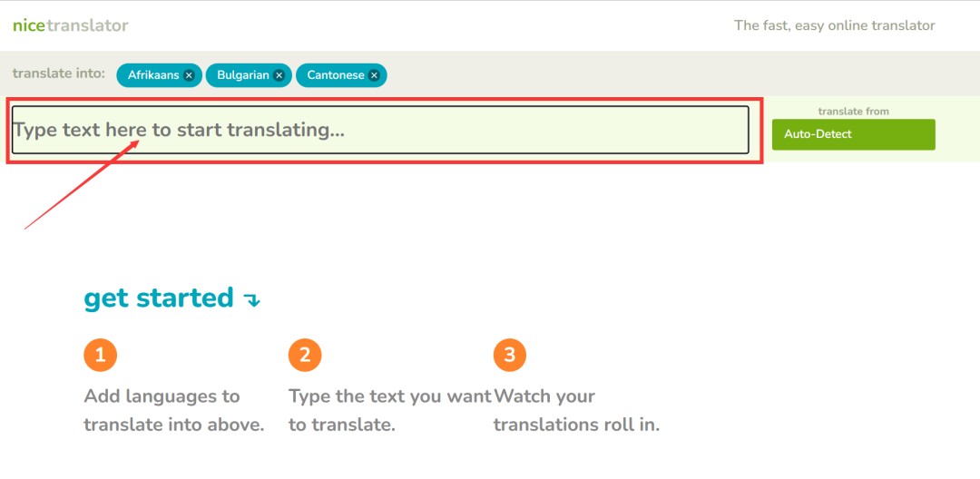Screen dimensions: 980x479
Task: Click the Watch your translations roll in text
Action: (576, 410)
